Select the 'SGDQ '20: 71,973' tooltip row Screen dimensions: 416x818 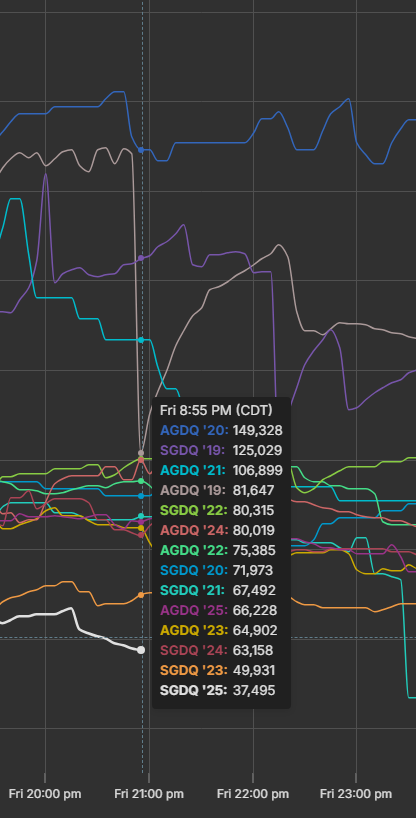[x=217, y=570]
